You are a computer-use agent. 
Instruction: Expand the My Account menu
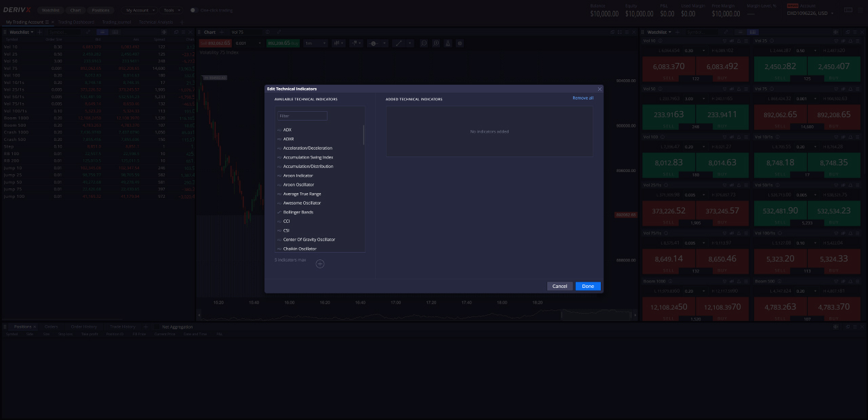pyautogui.click(x=139, y=10)
